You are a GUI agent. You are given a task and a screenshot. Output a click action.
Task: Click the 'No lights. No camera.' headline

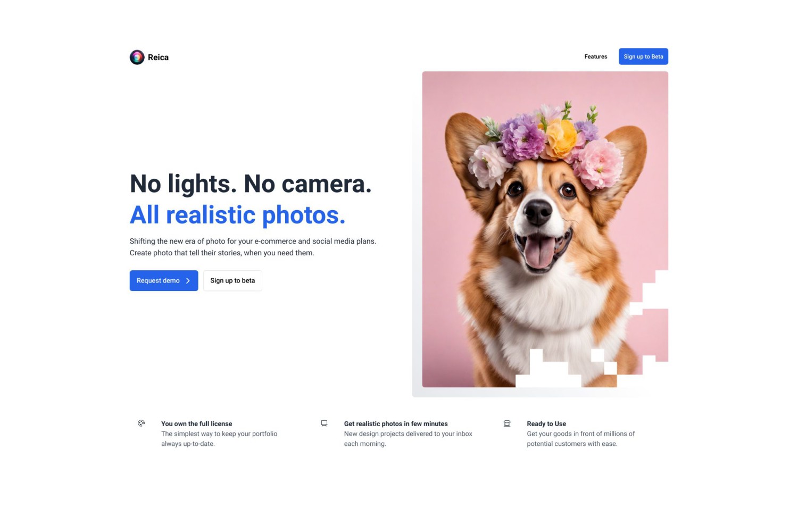tap(251, 184)
